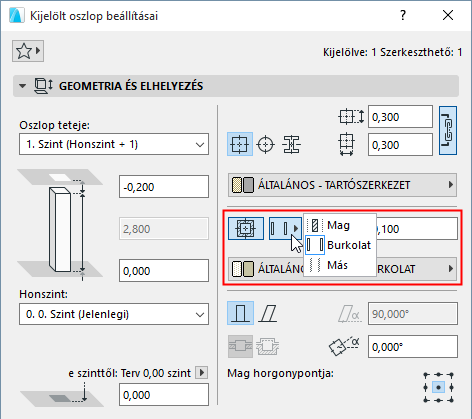Click the 0,000 reference level elevation field
472x419 pixels.
point(164,395)
